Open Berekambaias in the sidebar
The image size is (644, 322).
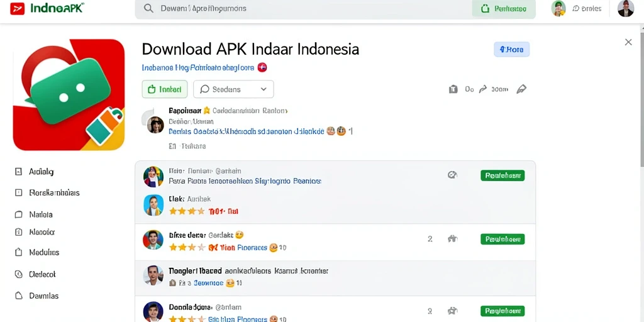(x=54, y=192)
